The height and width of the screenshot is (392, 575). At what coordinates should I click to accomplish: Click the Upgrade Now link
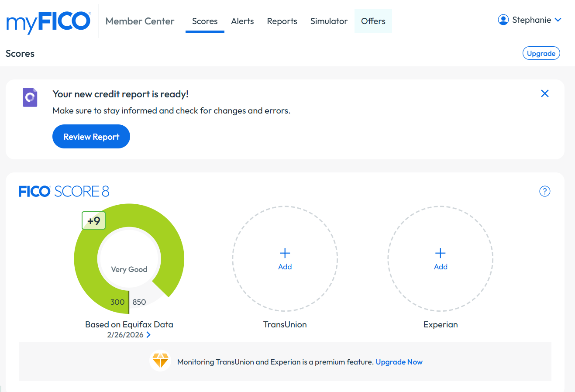[399, 361]
